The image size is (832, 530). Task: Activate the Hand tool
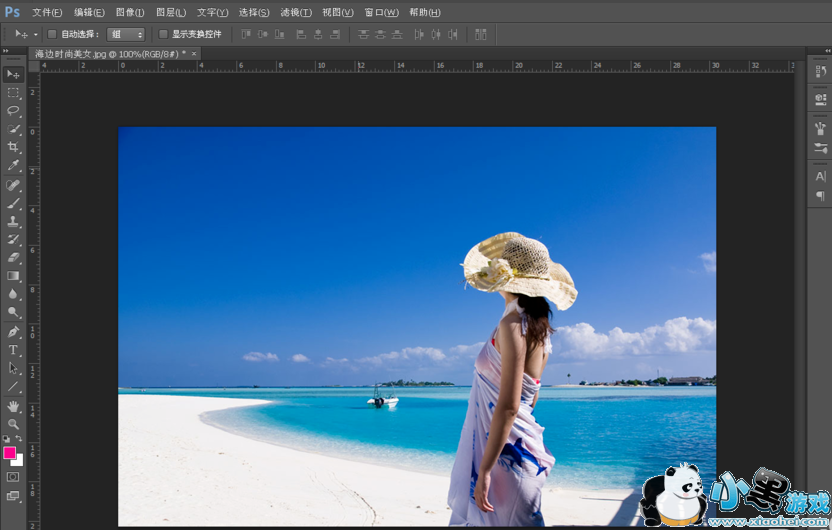(x=13, y=406)
